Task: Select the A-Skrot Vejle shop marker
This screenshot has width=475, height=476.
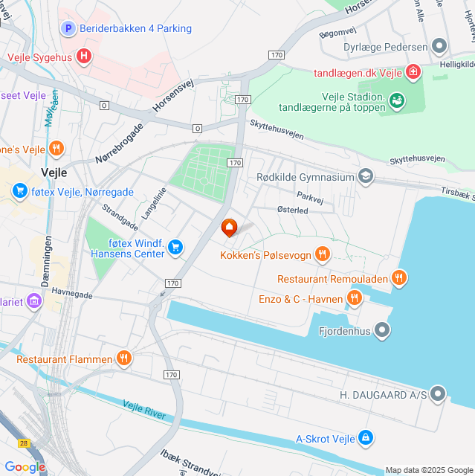Action: click(366, 438)
